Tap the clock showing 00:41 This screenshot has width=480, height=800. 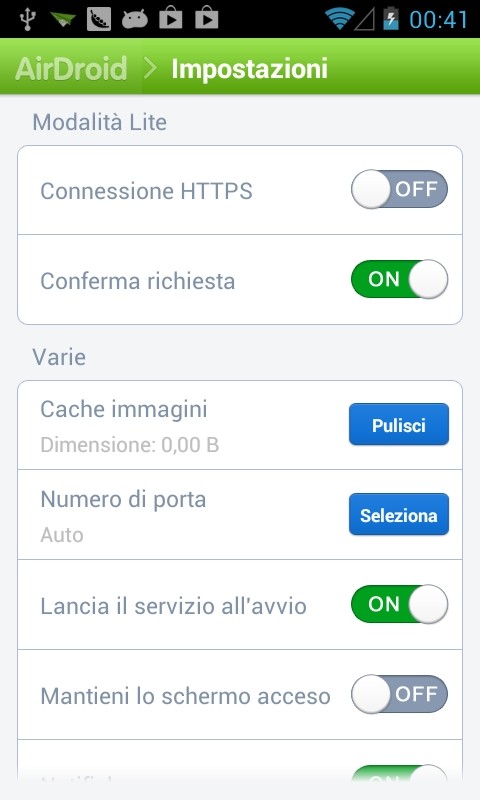(x=438, y=19)
